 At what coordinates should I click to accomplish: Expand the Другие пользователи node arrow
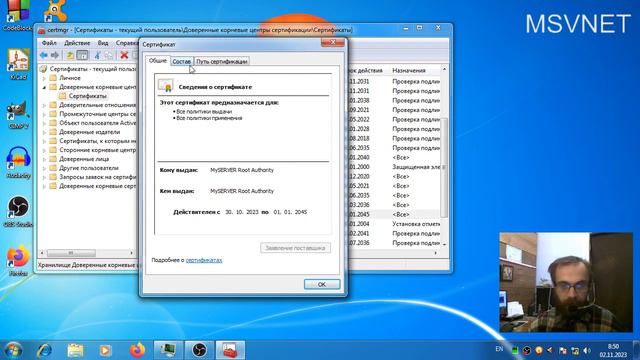tap(44, 168)
